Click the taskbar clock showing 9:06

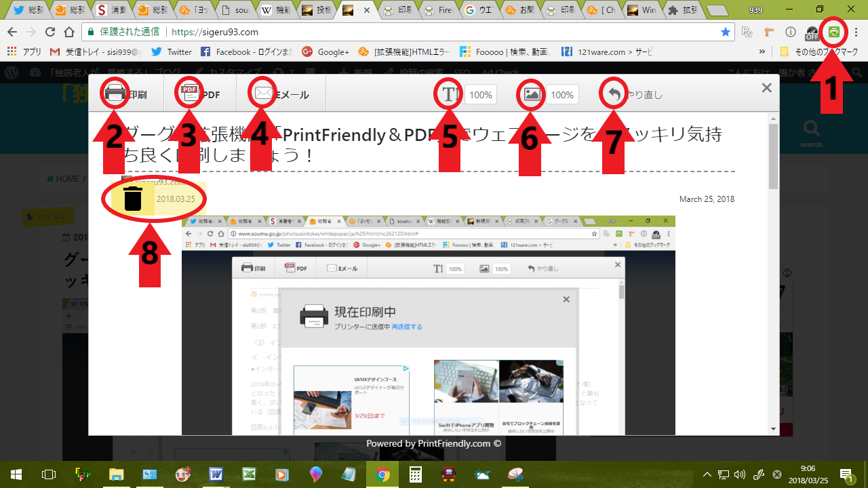coord(809,474)
